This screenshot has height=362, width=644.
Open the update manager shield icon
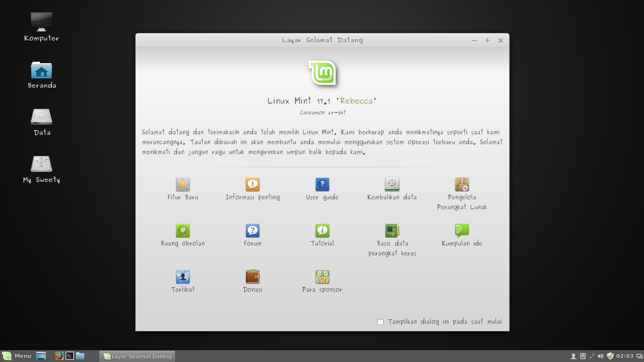tap(610, 356)
